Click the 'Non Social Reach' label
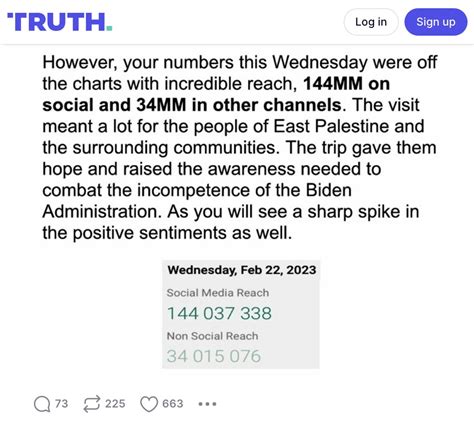474x429 pixels. click(x=212, y=336)
